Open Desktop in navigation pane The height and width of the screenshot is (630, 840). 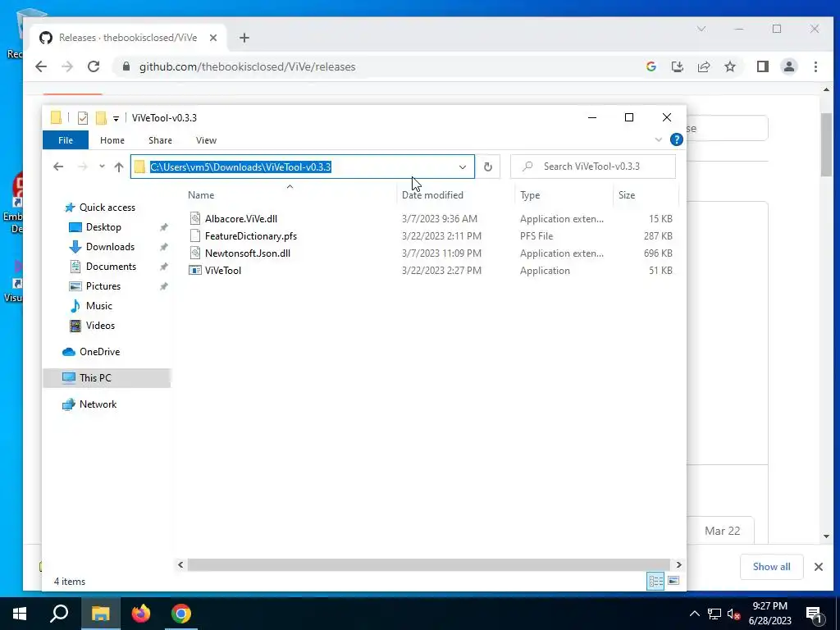(x=103, y=227)
